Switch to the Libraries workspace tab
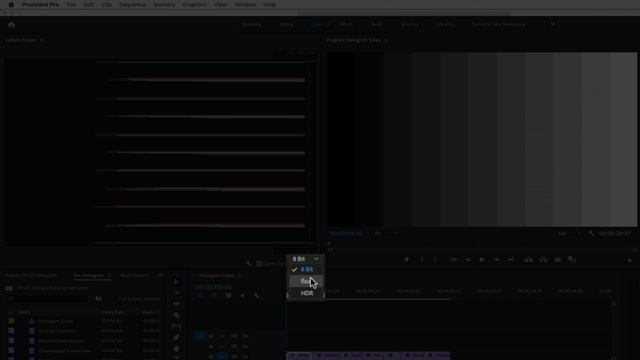 (x=444, y=24)
